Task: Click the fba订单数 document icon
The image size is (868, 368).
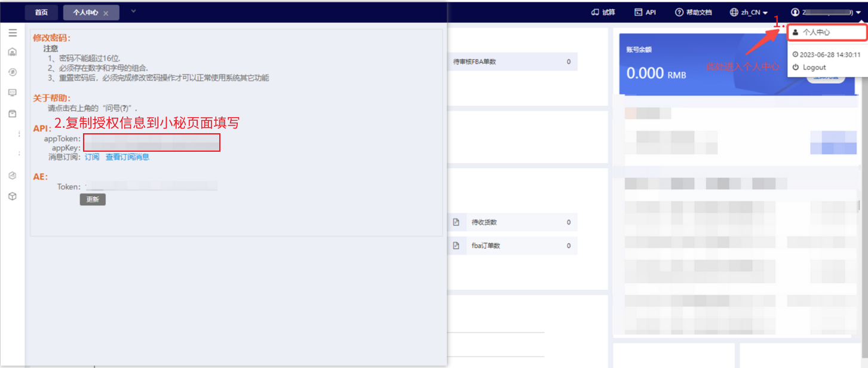Action: point(456,246)
